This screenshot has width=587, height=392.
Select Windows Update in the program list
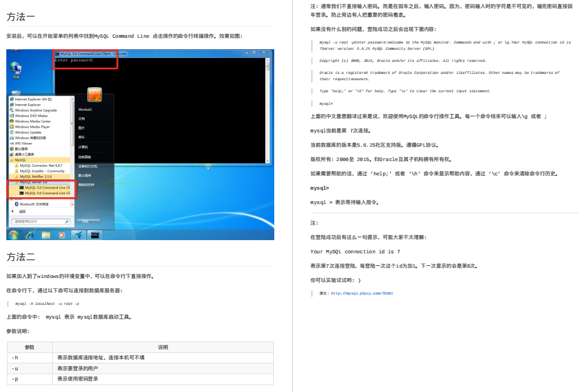[25, 132]
